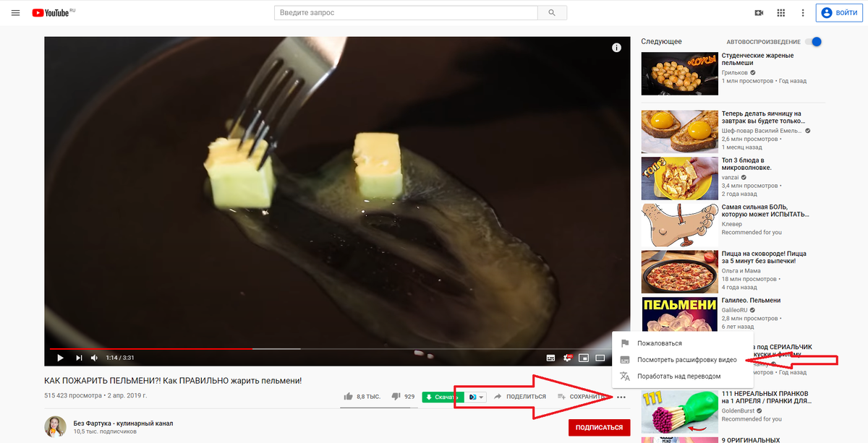Toggle the autoplay switch off
The width and height of the screenshot is (868, 443).
tap(814, 42)
